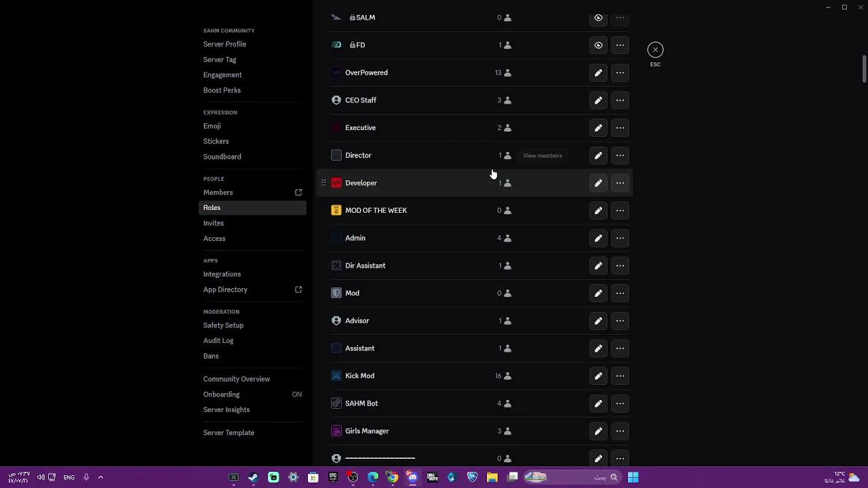Open Invites settings

(x=213, y=223)
